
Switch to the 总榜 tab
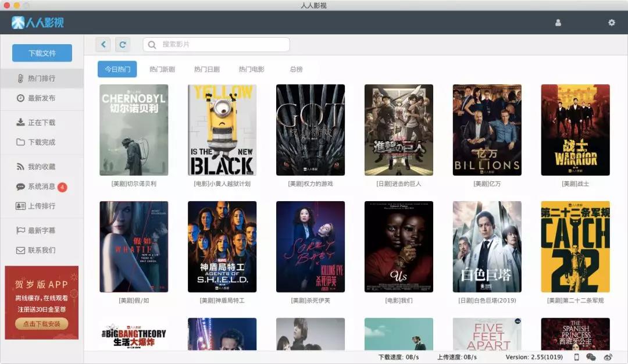pos(296,69)
